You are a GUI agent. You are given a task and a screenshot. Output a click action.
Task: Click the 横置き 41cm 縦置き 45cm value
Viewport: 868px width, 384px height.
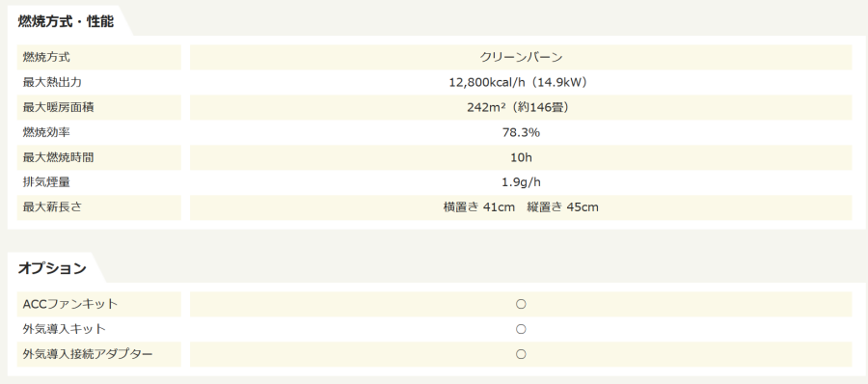[521, 207]
